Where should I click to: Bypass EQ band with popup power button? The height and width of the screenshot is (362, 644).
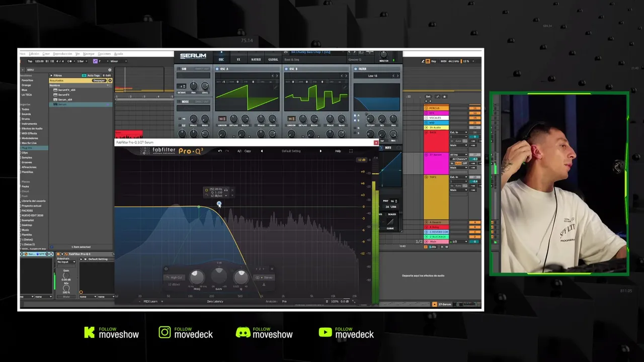[x=206, y=190]
